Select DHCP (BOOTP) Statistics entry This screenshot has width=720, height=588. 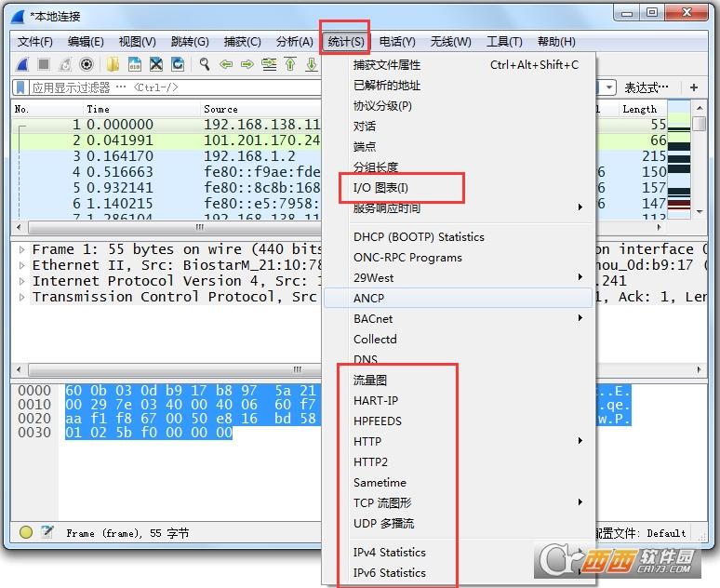click(458, 237)
